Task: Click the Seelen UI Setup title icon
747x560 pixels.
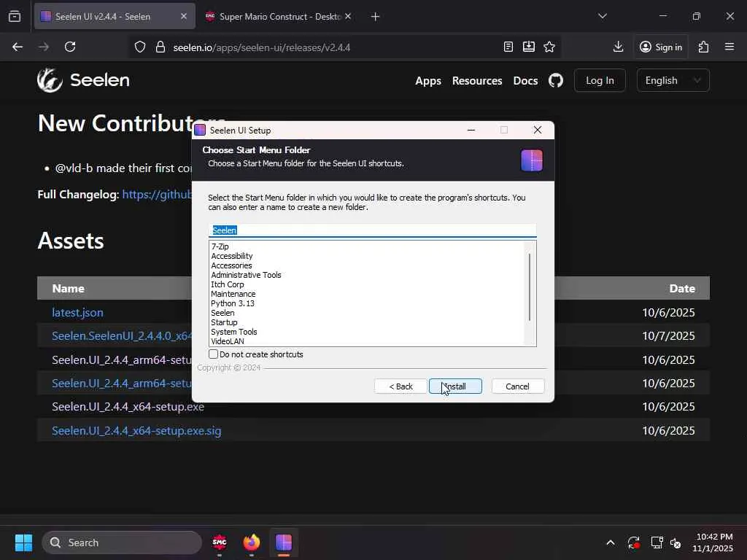Action: tap(200, 130)
